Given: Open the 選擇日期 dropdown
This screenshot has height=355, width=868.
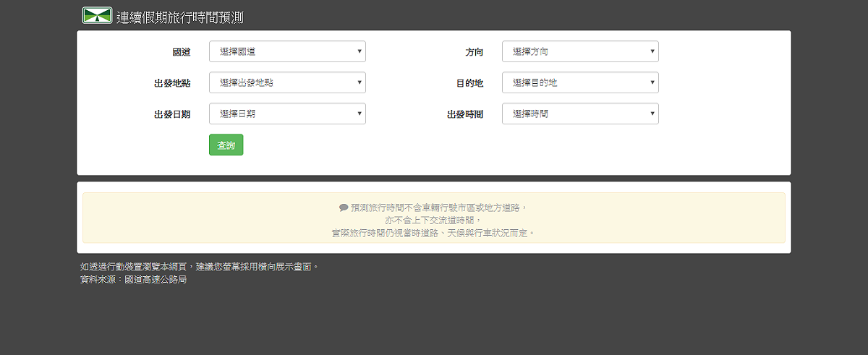Looking at the screenshot, I should (287, 114).
